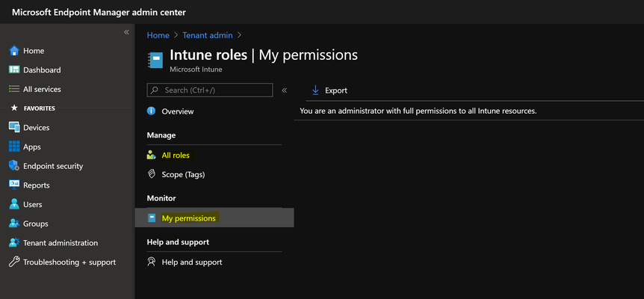644x299 pixels.
Task: Click the All services list icon
Action: 14,89
